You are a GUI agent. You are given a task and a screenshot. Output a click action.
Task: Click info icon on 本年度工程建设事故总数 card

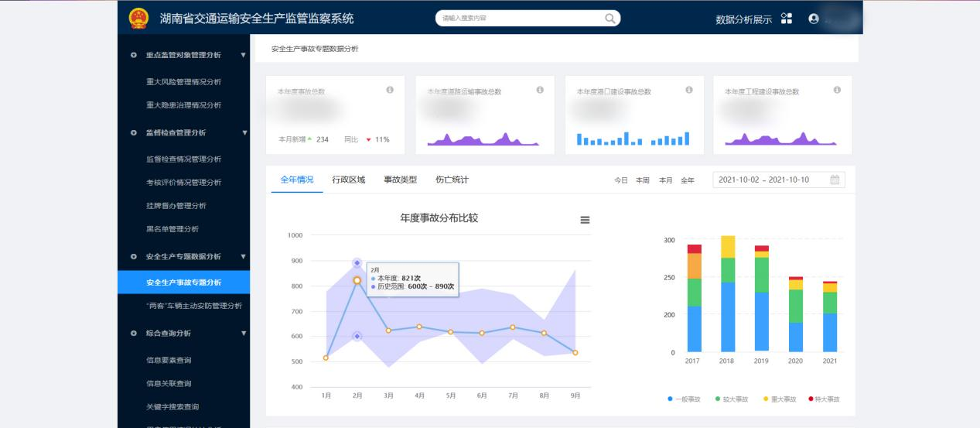tap(837, 91)
